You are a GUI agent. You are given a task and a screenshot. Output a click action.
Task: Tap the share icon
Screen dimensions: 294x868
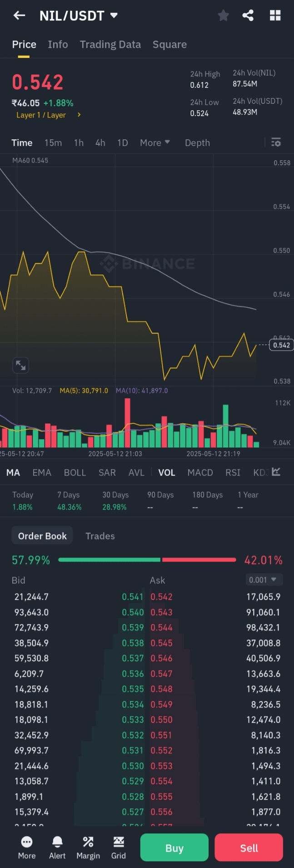[248, 15]
